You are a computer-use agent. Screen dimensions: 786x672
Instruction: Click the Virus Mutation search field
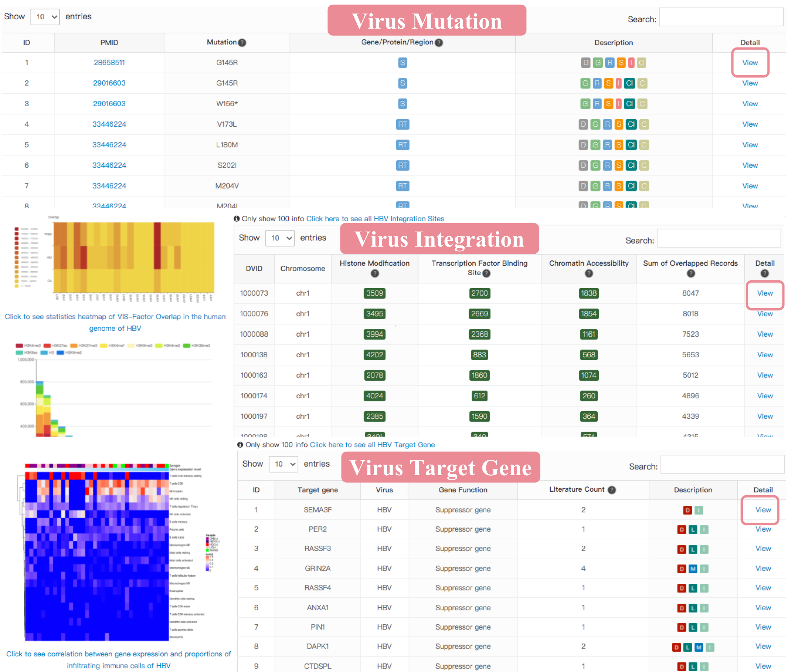pos(721,18)
